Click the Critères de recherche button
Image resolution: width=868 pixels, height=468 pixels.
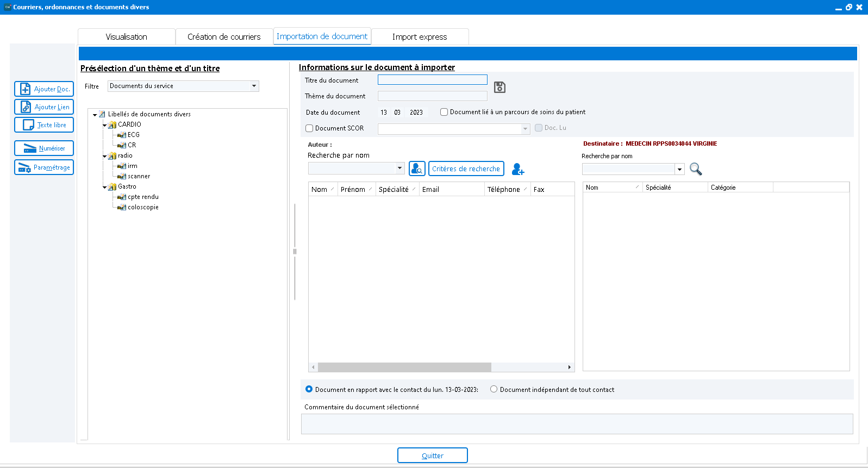466,169
